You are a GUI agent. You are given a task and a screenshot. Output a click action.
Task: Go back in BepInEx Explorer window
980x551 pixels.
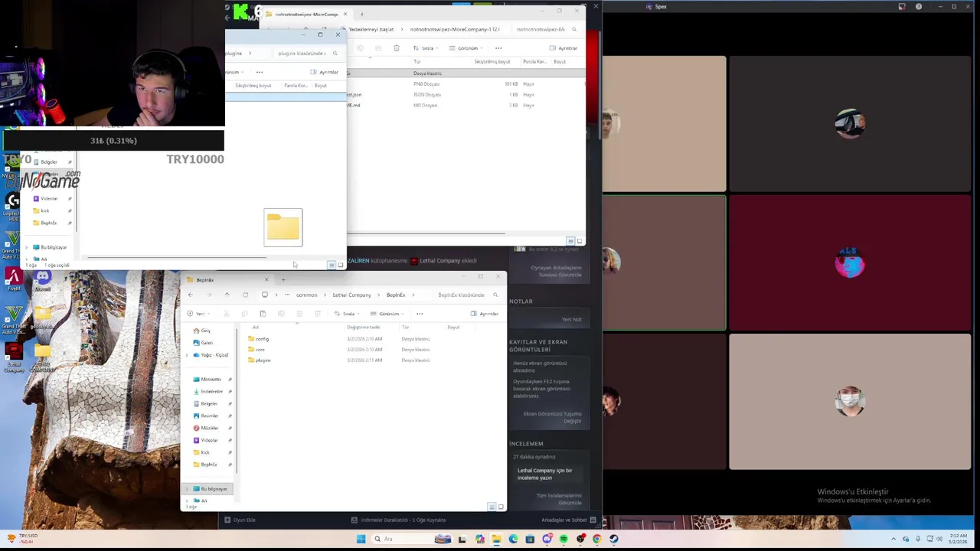point(191,295)
